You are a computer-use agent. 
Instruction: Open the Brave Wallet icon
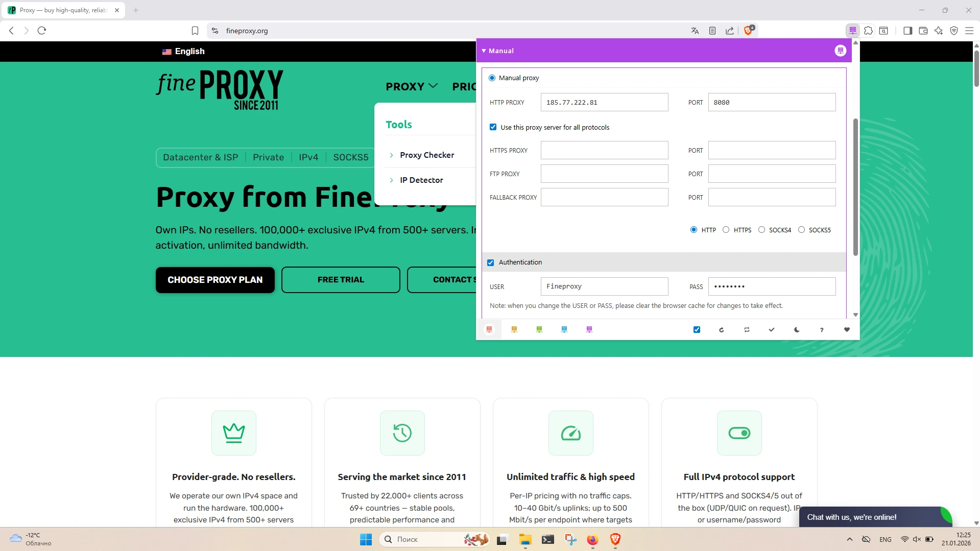point(923,31)
